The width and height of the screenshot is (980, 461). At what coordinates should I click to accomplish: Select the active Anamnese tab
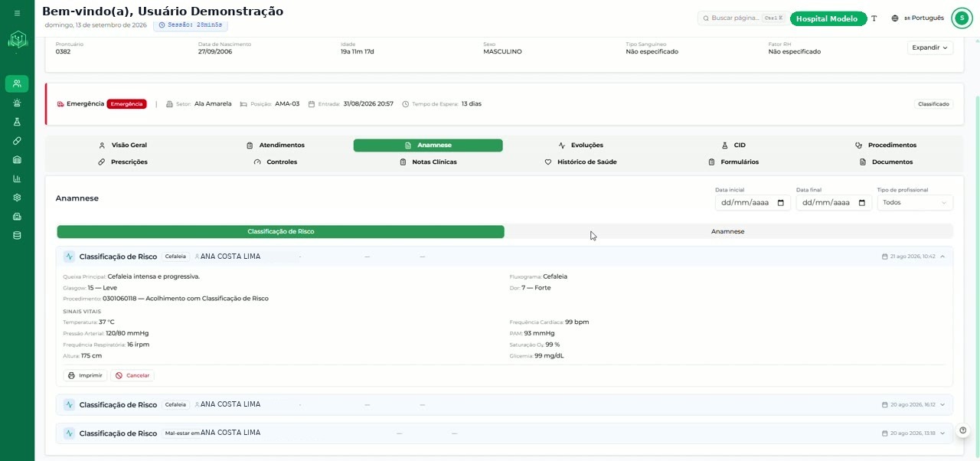point(428,145)
